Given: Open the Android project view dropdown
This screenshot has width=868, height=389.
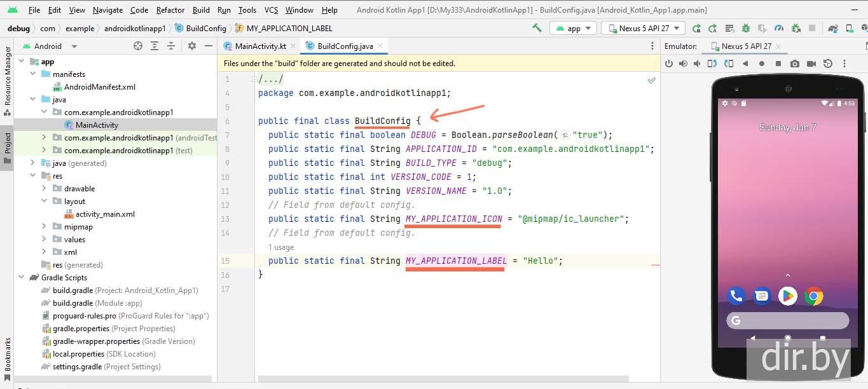Looking at the screenshot, I should (x=50, y=46).
